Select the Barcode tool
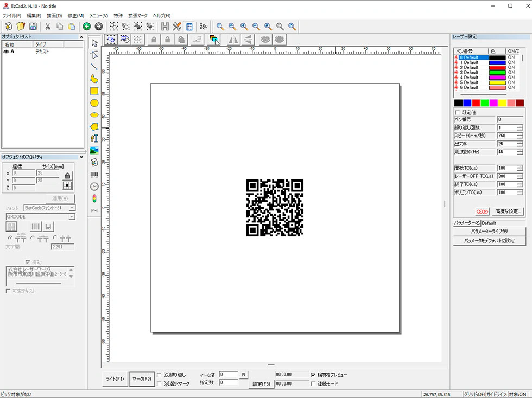 pyautogui.click(x=94, y=175)
